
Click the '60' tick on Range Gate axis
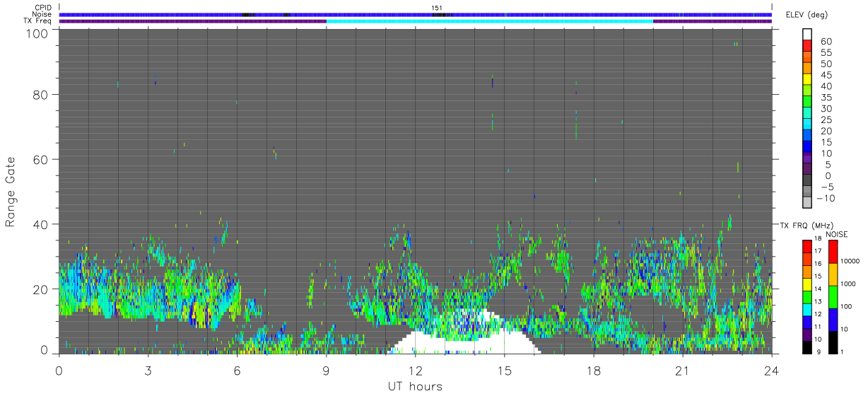pyautogui.click(x=41, y=159)
